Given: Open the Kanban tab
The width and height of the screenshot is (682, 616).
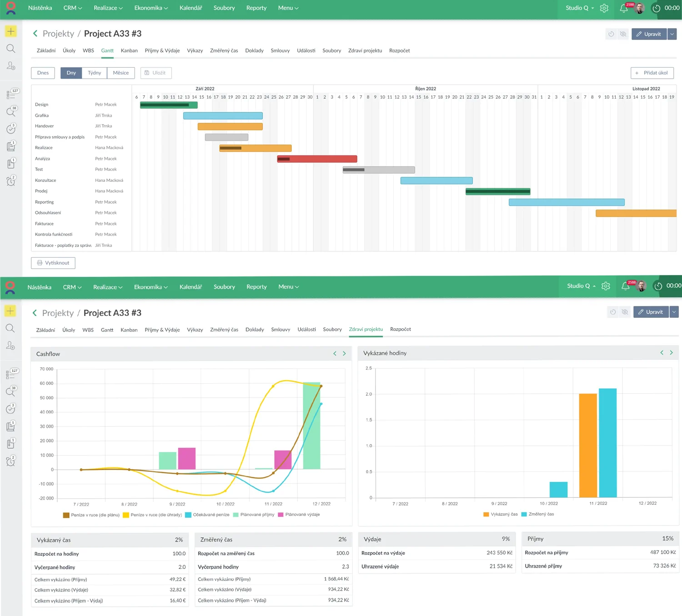Looking at the screenshot, I should pyautogui.click(x=129, y=51).
